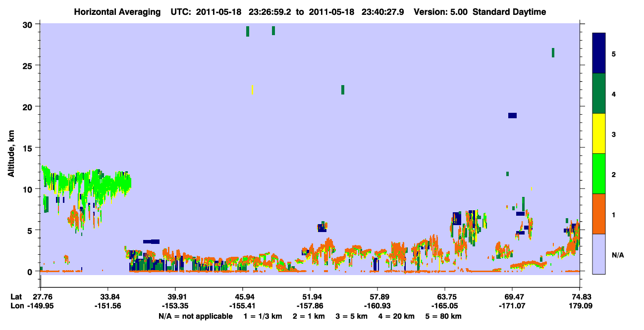644x330 pixels.
Task: Select the dark green color bar segment for level 4
Action: [599, 94]
